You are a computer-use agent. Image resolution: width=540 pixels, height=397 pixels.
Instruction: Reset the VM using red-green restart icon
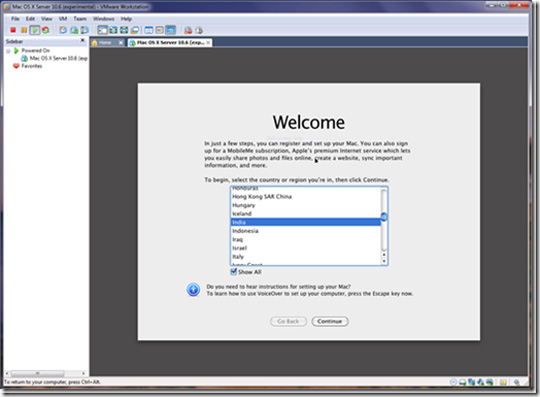tap(45, 30)
